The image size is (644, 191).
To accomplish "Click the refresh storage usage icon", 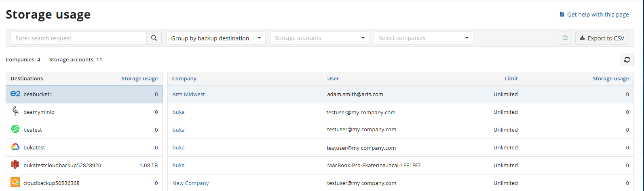I will click(627, 60).
